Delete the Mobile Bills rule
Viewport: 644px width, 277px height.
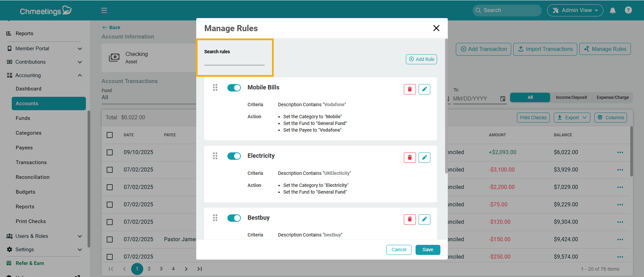(410, 89)
